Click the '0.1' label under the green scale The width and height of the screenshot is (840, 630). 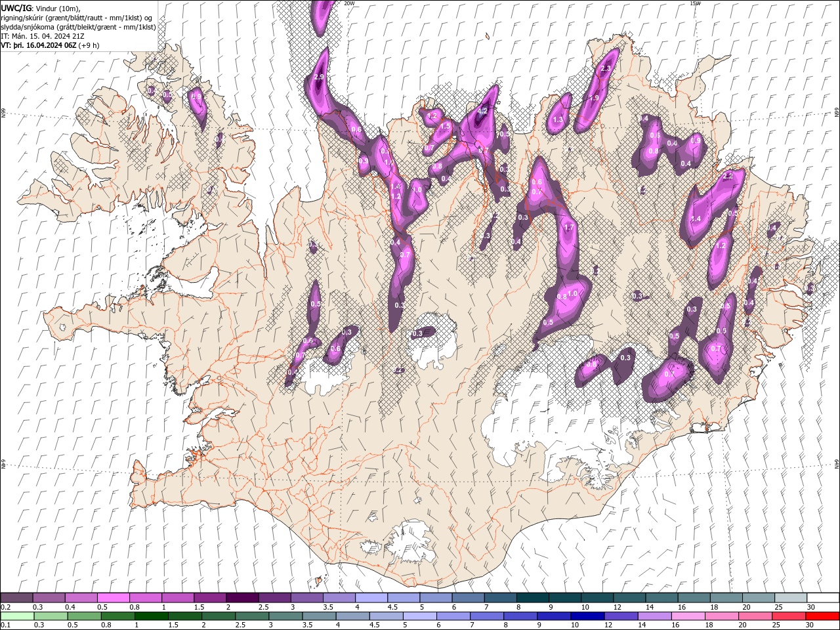(x=5, y=625)
